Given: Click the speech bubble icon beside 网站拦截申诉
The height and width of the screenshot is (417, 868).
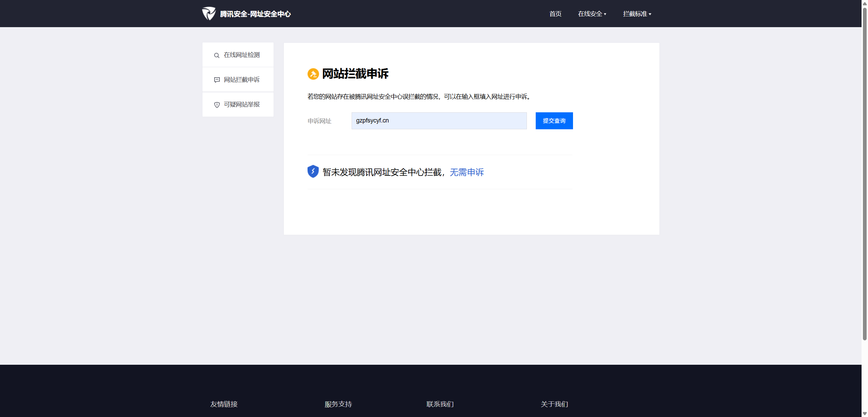Looking at the screenshot, I should [x=217, y=80].
